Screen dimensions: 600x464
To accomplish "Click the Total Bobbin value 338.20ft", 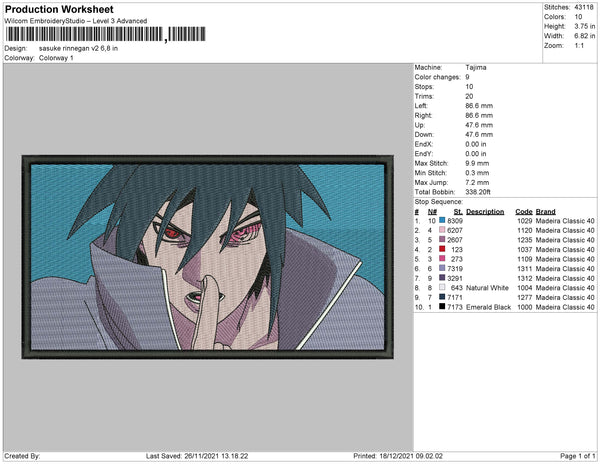I will tap(478, 192).
